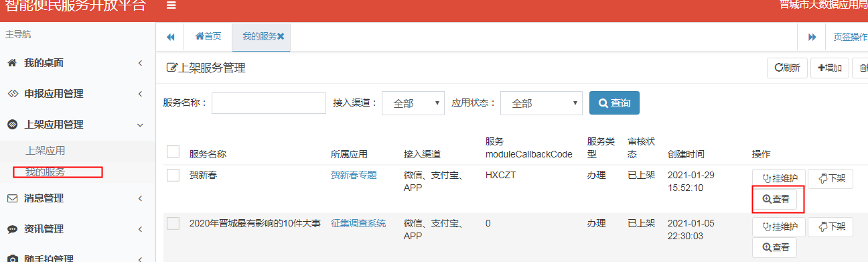This screenshot has width=868, height=262.
Task: Open the 贺新春专题 application link
Action: [x=354, y=175]
